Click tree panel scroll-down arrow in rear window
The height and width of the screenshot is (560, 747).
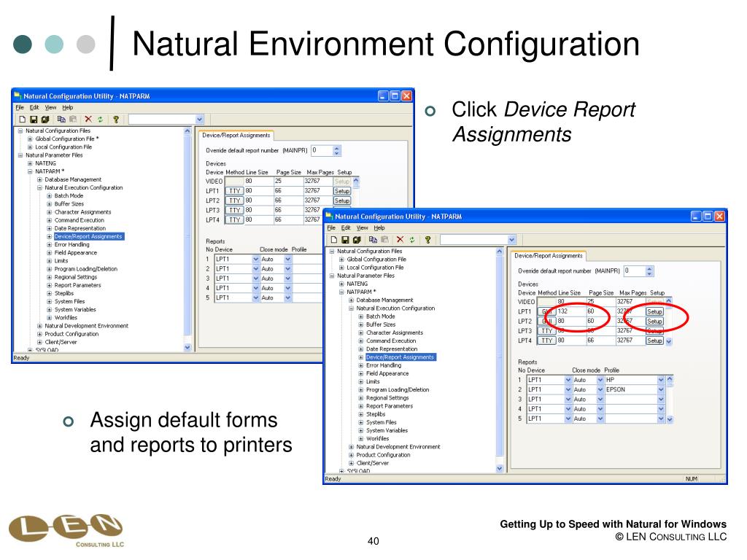(x=187, y=348)
